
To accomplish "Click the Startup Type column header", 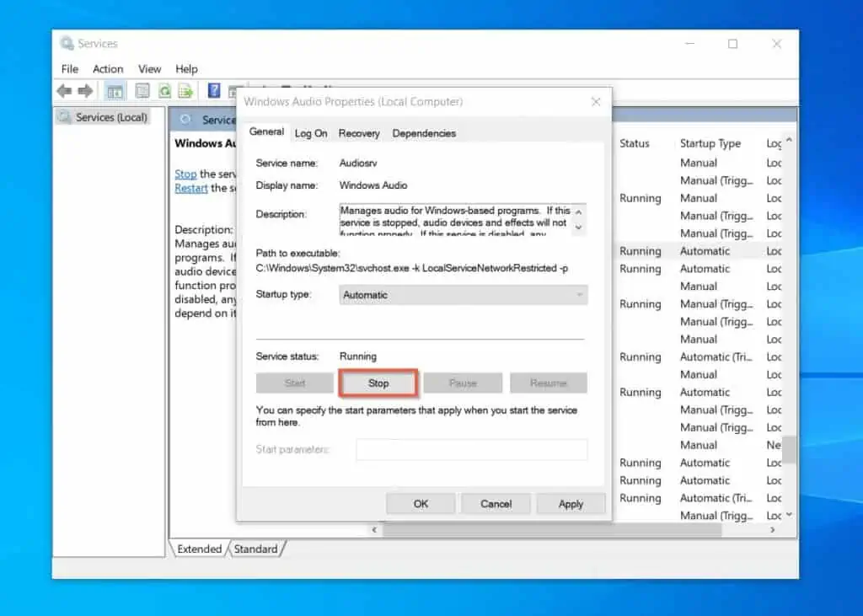I will pyautogui.click(x=710, y=143).
